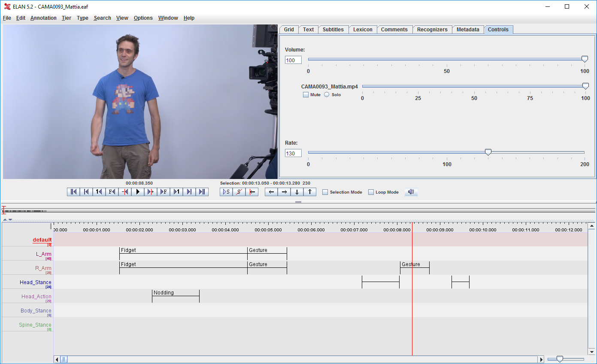This screenshot has width=597, height=364.
Task: Open the View menu
Action: pyautogui.click(x=122, y=18)
